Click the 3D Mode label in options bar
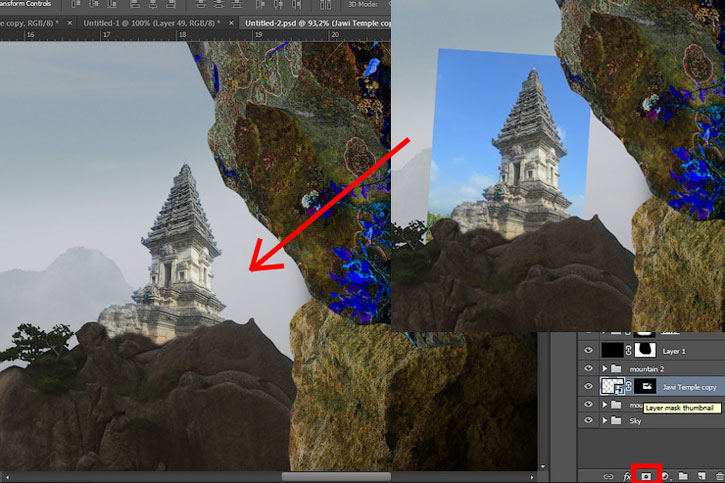The height and width of the screenshot is (483, 725). pyautogui.click(x=363, y=4)
